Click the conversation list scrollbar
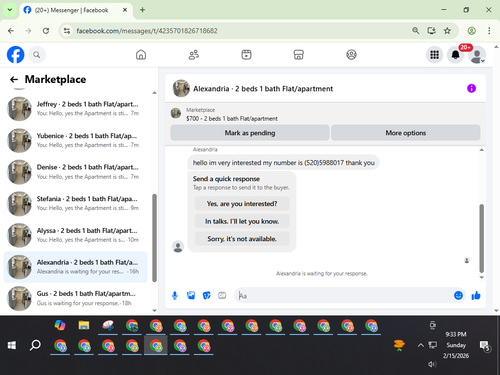This screenshot has width=500, height=375. (154, 238)
